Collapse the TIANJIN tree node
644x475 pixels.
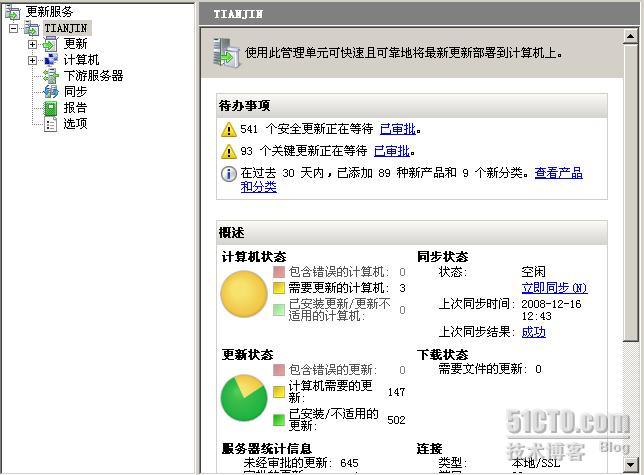click(x=14, y=28)
